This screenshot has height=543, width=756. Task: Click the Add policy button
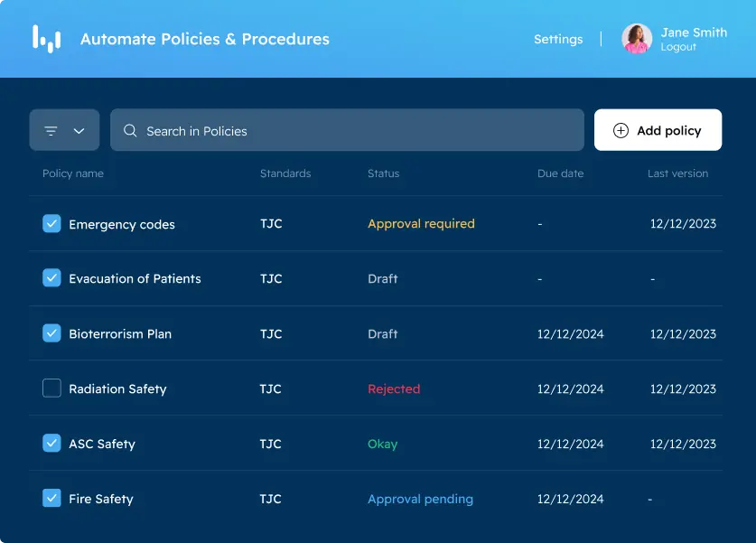point(658,130)
